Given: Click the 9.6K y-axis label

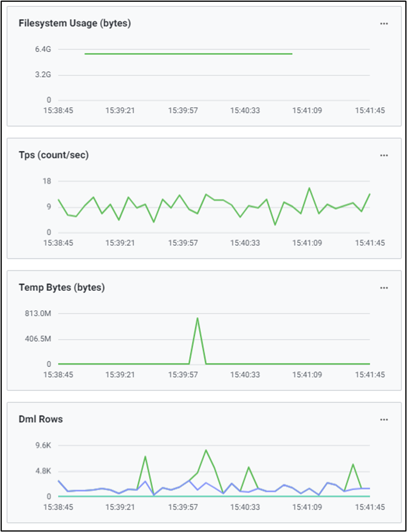Looking at the screenshot, I should (43, 445).
